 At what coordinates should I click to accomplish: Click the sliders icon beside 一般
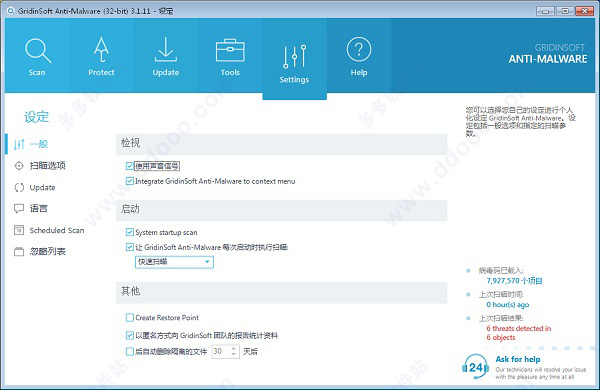(19, 144)
